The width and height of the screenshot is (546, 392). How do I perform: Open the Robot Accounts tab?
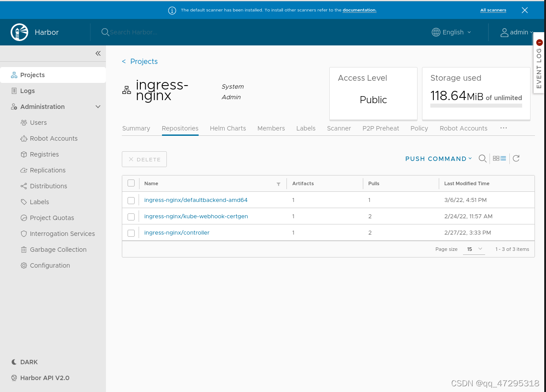coord(463,128)
